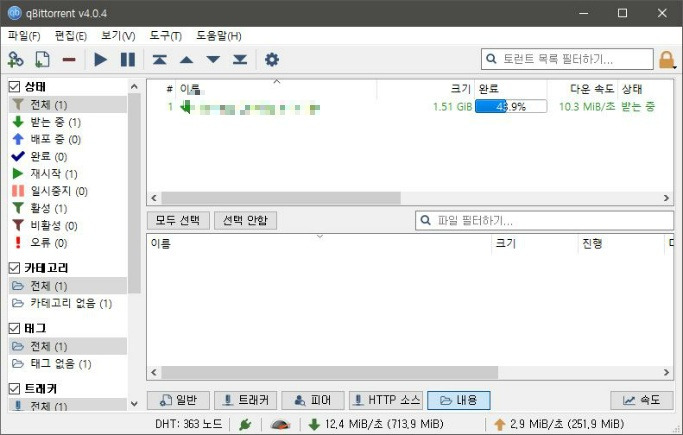This screenshot has height=435, width=683.
Task: Click the 토렌트 목록 필터하기 search field
Action: [567, 59]
